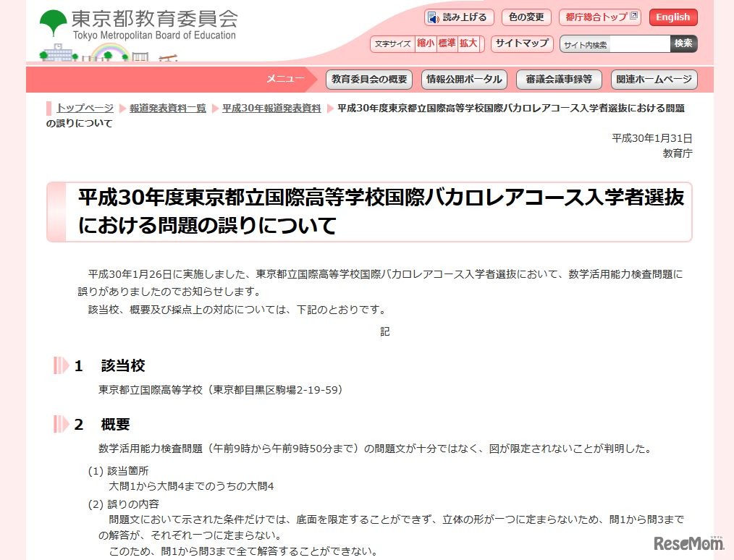
Task: Open the 関連ホームページ navigation item
Action: click(x=653, y=79)
